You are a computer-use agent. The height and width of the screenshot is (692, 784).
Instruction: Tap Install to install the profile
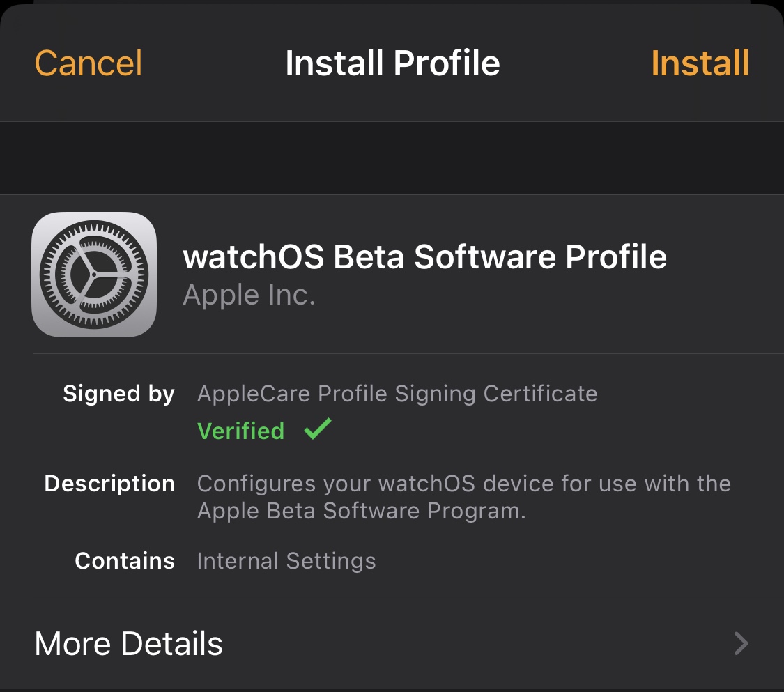pyautogui.click(x=700, y=63)
